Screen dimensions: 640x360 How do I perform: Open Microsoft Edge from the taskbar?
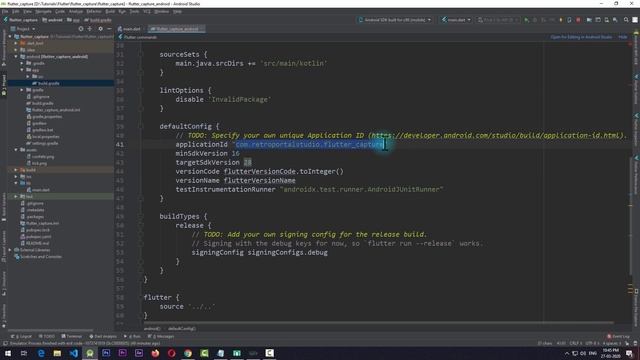[41, 353]
